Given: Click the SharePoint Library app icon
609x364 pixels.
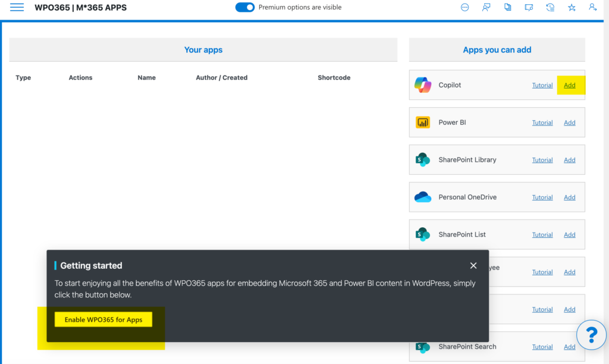Looking at the screenshot, I should pyautogui.click(x=423, y=159).
